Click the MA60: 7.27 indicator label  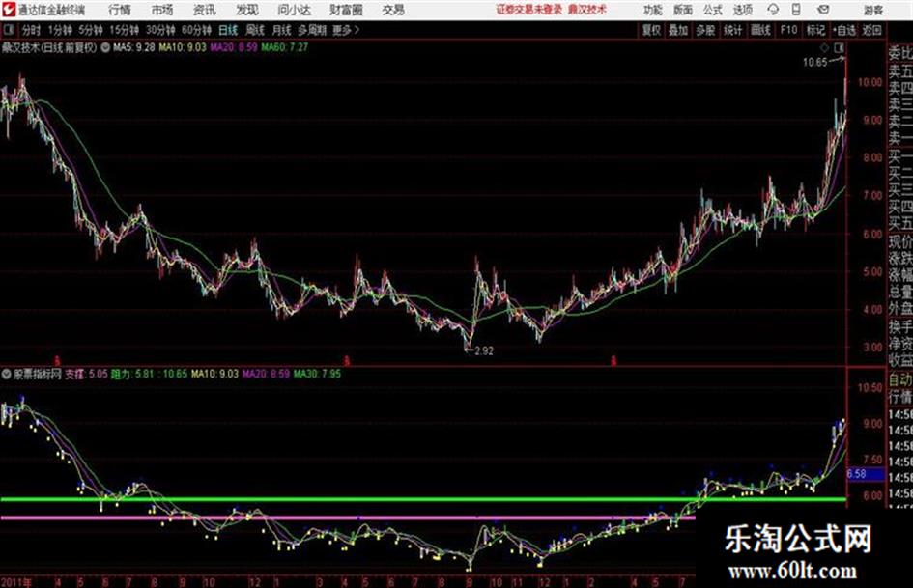(x=285, y=47)
